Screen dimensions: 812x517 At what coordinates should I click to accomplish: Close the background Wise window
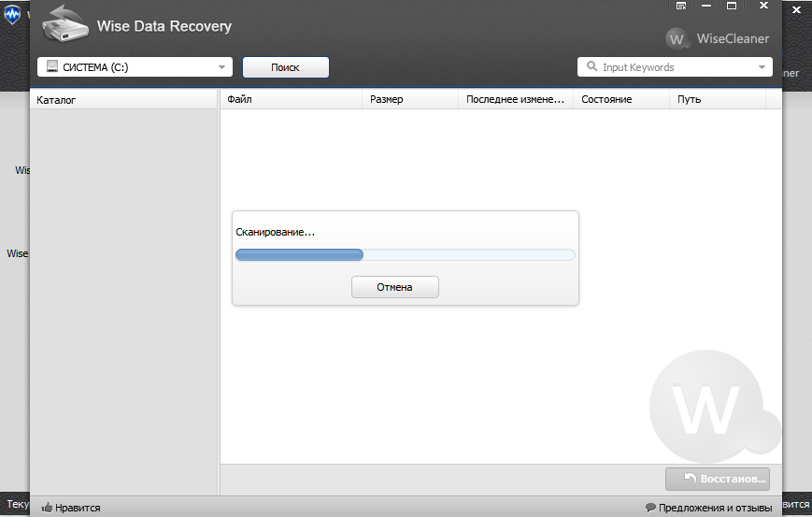(x=796, y=10)
